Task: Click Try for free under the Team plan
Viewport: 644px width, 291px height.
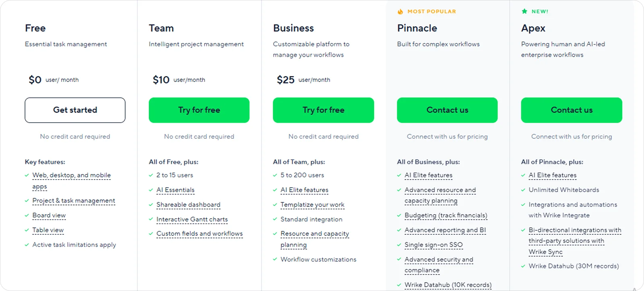Action: coord(199,110)
